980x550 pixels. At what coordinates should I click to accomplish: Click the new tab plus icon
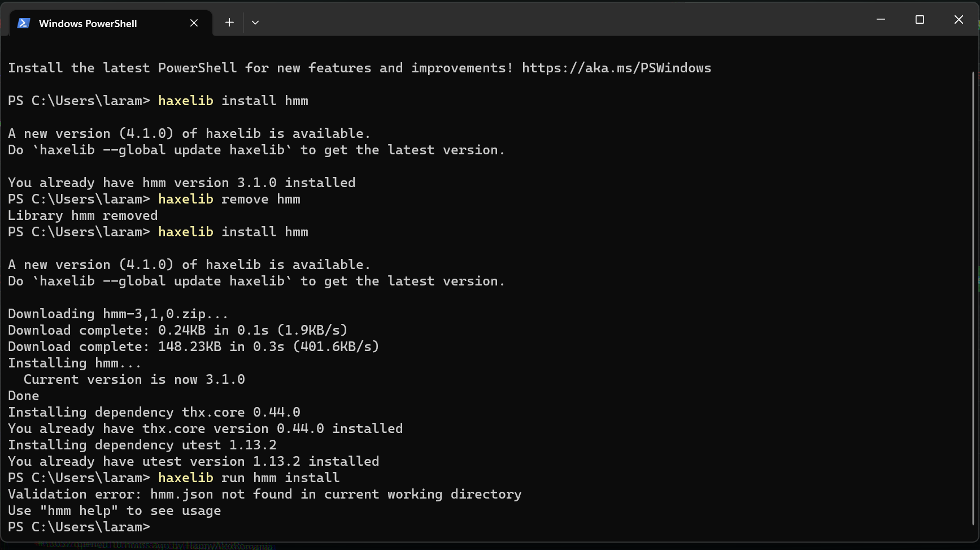tap(229, 22)
